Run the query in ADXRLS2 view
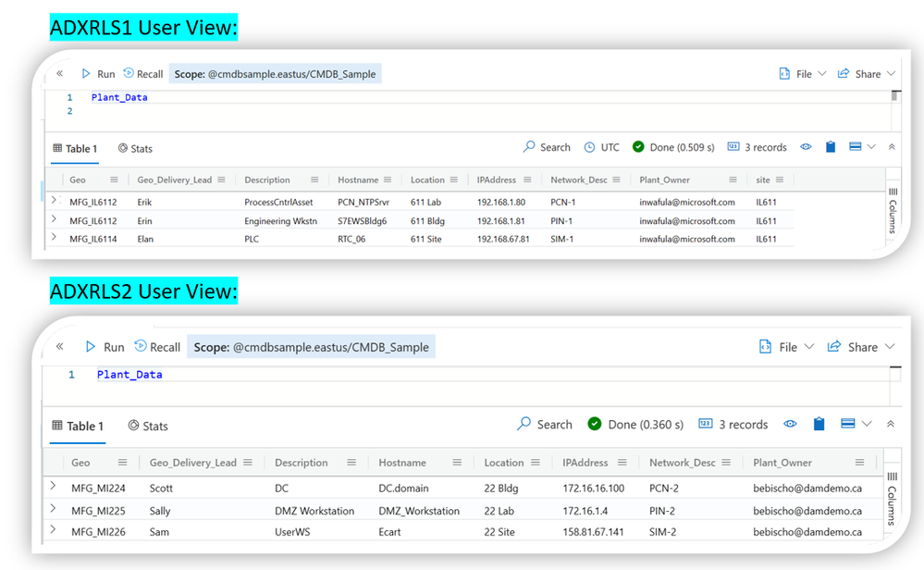This screenshot has height=570, width=924. [105, 347]
